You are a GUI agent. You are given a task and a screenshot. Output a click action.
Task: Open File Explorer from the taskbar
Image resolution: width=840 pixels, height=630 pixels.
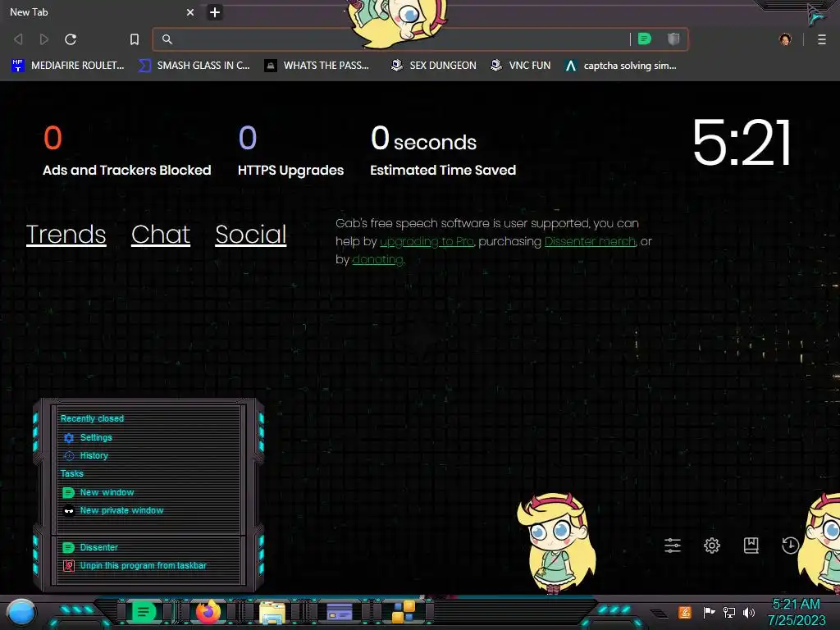click(x=272, y=613)
